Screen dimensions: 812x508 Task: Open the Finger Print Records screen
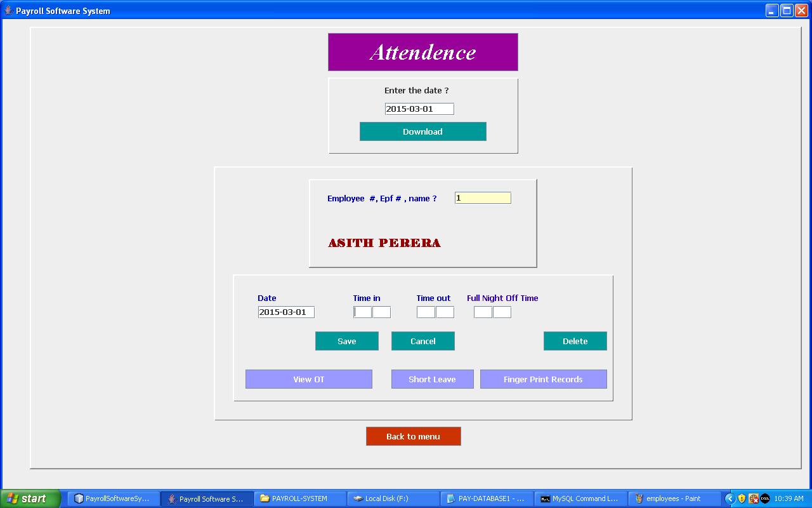click(543, 379)
